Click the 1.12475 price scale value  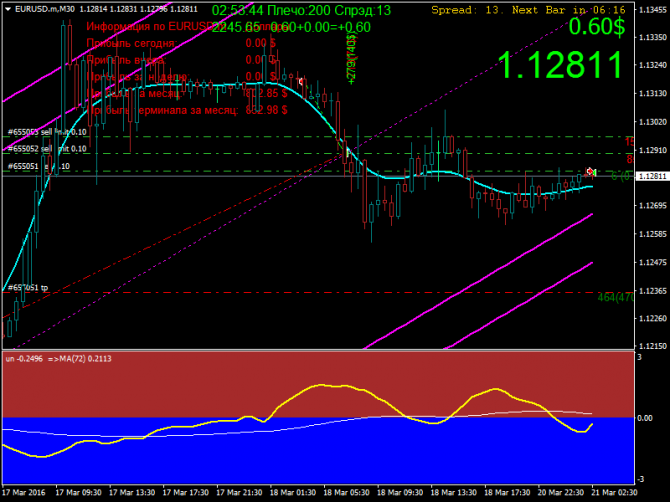[652, 262]
